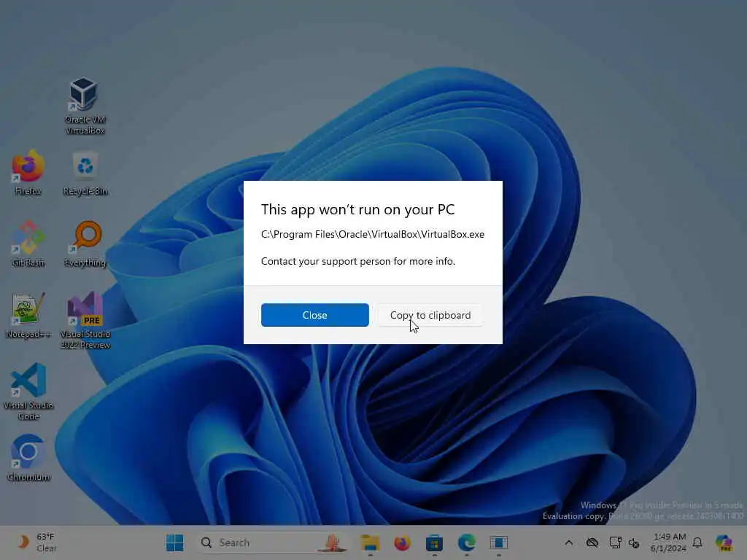Select the Firefox desktop shortcut

tap(28, 172)
